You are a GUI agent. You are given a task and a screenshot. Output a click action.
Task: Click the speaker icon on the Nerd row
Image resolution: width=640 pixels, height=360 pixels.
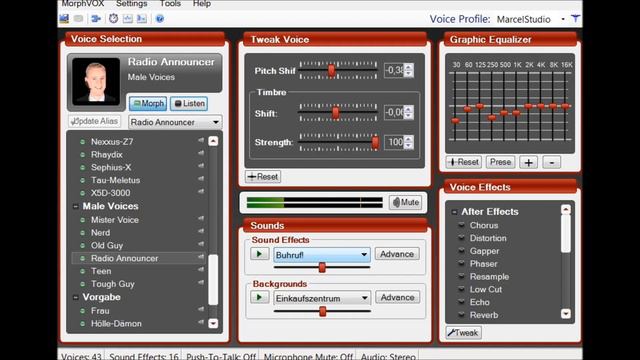201,231
